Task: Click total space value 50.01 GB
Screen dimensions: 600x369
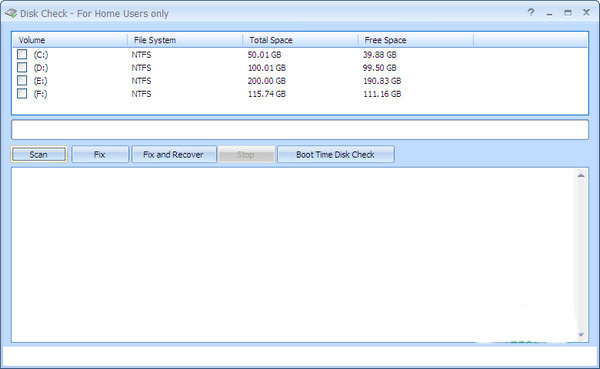Action: [x=264, y=55]
